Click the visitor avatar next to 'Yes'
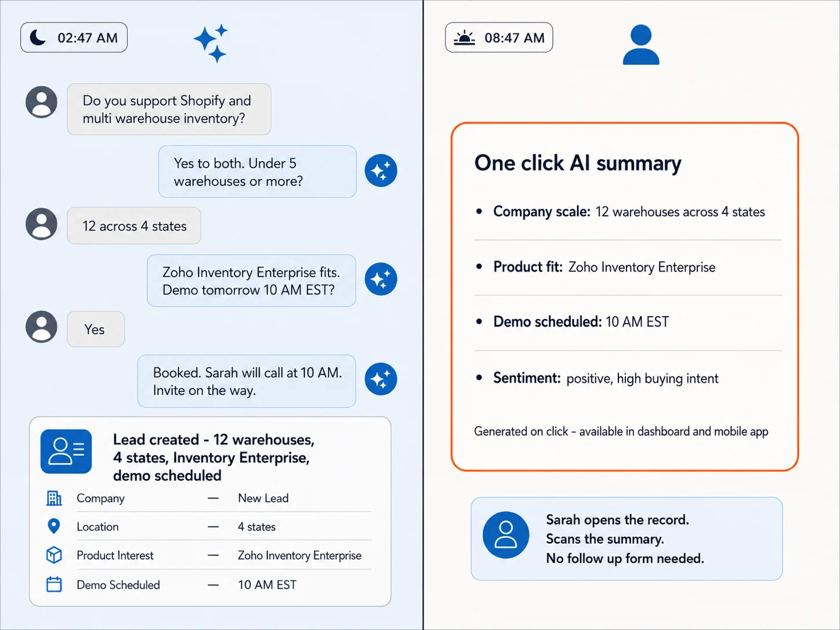840x630 pixels. [42, 327]
